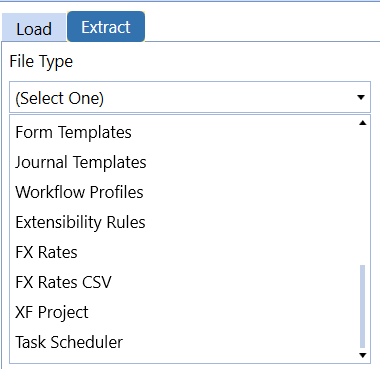The width and height of the screenshot is (380, 369).
Task: Click the File Type dropdown arrow
Action: 361,97
